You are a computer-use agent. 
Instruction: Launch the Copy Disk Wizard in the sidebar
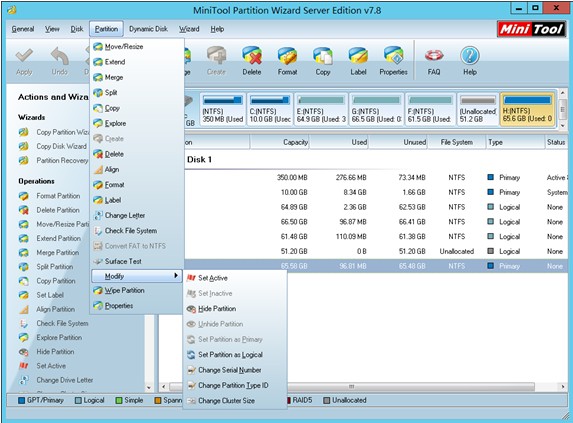[53, 146]
